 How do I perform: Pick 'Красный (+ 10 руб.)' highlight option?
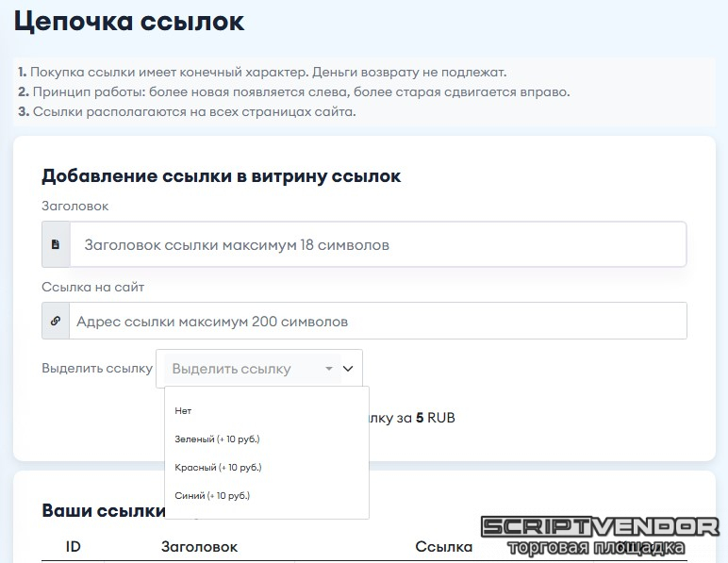point(218,467)
